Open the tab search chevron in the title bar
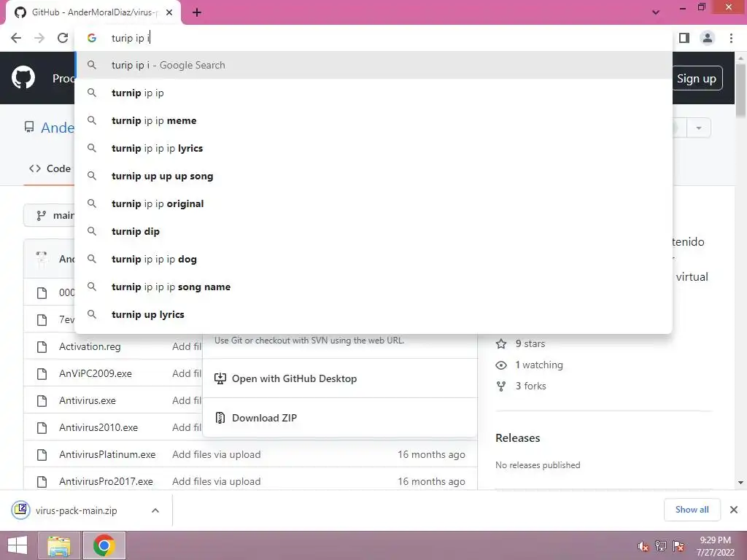Viewport: 747px width, 560px height. click(656, 12)
